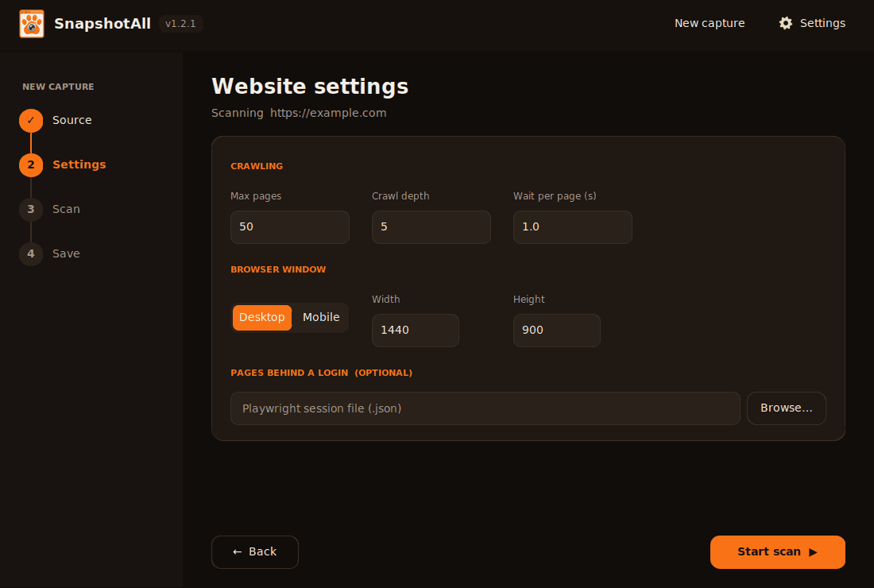The image size is (874, 588).
Task: Click the step 3 Scan circle
Action: tap(31, 210)
